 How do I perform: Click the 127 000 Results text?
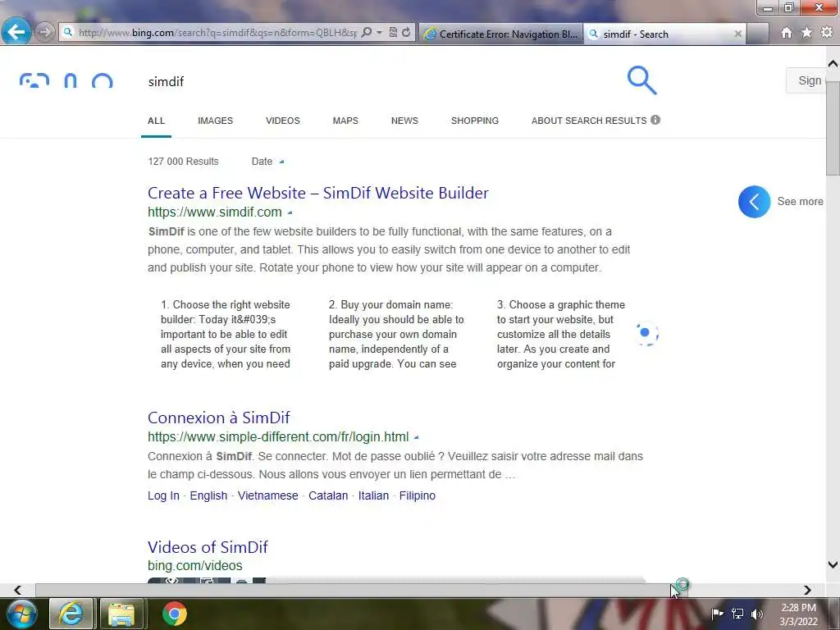tap(183, 162)
